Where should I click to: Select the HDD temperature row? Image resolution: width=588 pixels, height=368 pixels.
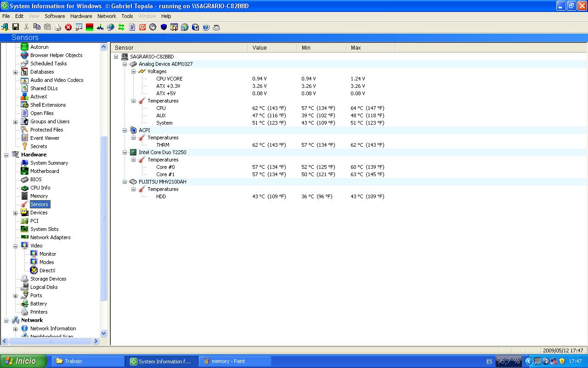(161, 196)
